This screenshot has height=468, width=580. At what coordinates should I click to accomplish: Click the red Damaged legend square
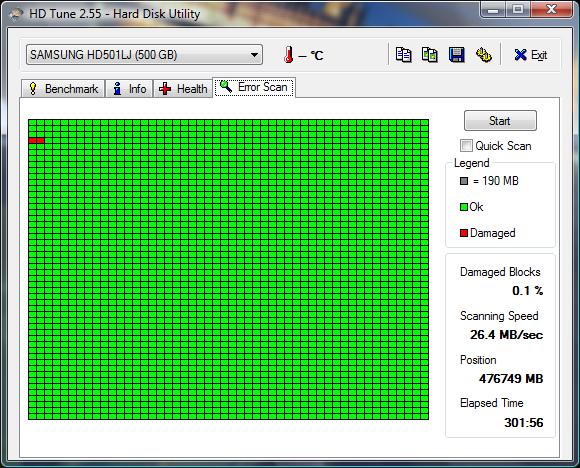464,233
